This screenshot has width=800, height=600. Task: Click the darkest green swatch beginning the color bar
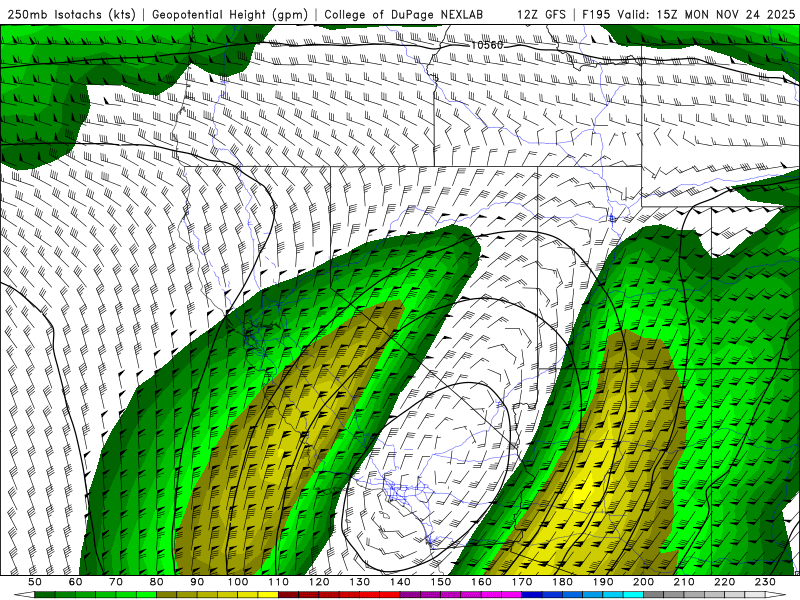pos(44,595)
